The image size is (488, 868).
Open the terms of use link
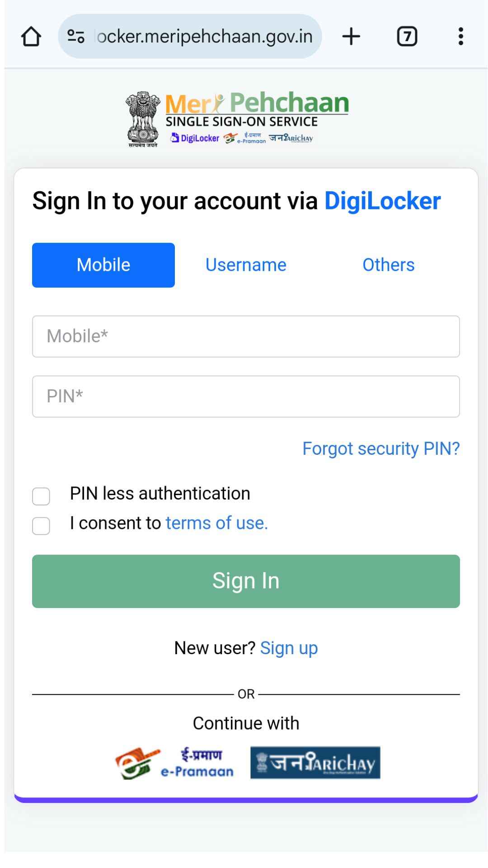[216, 523]
